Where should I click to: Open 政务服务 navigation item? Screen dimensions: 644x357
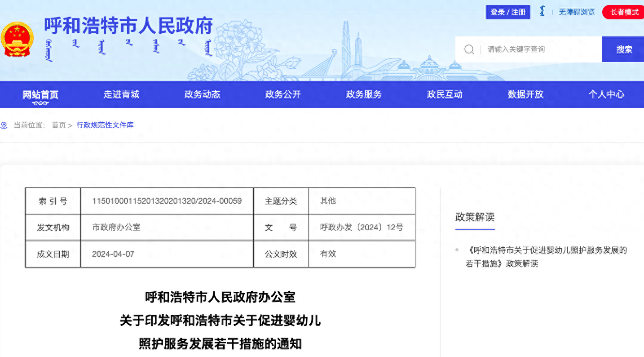point(364,94)
